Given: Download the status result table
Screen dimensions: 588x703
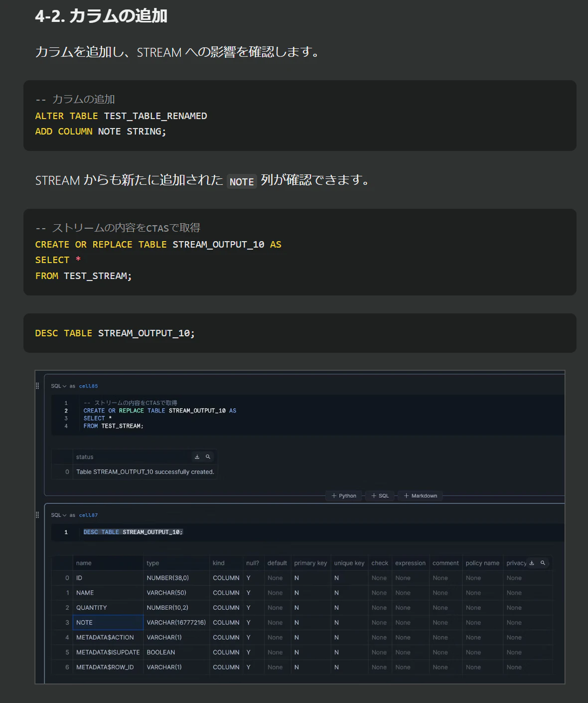Looking at the screenshot, I should [x=197, y=457].
